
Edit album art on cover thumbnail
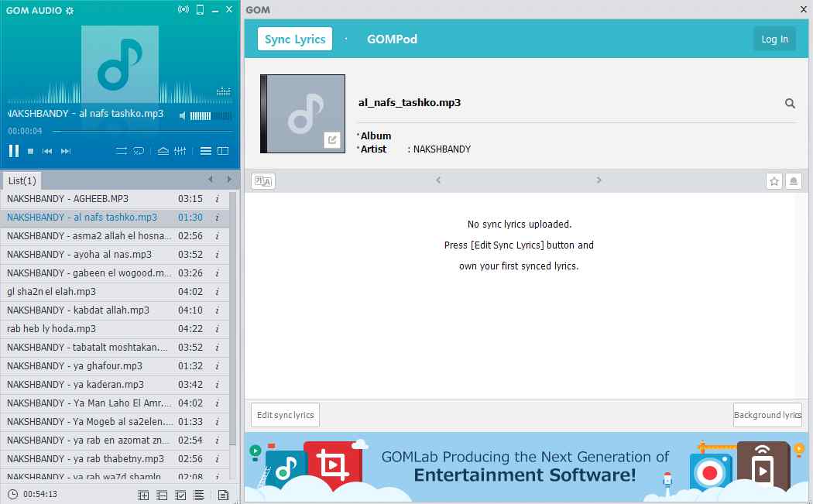(x=332, y=140)
